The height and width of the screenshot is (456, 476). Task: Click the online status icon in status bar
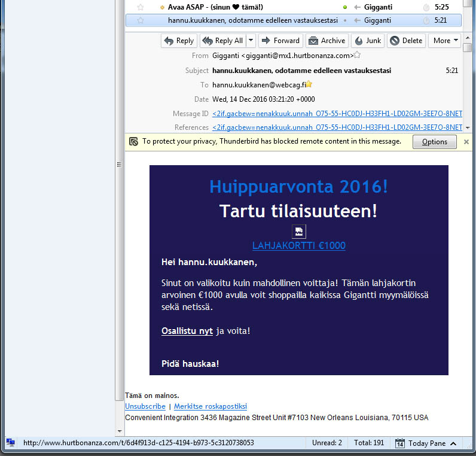[x=11, y=443]
